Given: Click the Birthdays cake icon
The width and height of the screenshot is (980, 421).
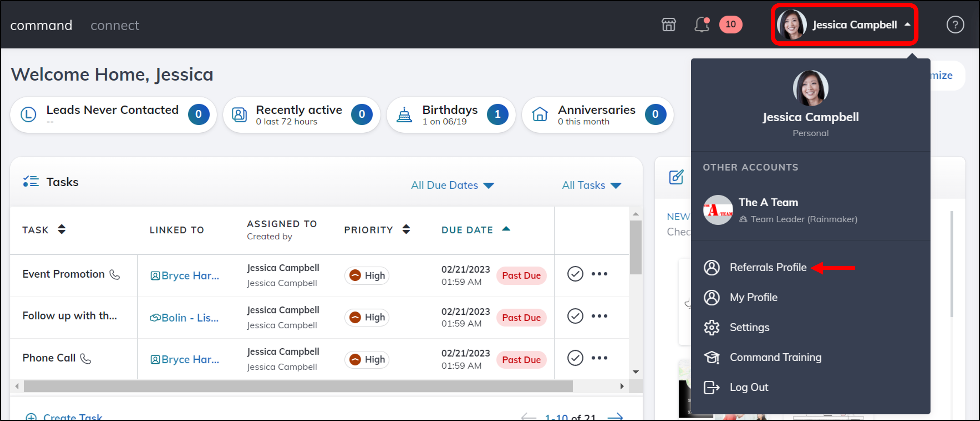Looking at the screenshot, I should click(x=404, y=114).
